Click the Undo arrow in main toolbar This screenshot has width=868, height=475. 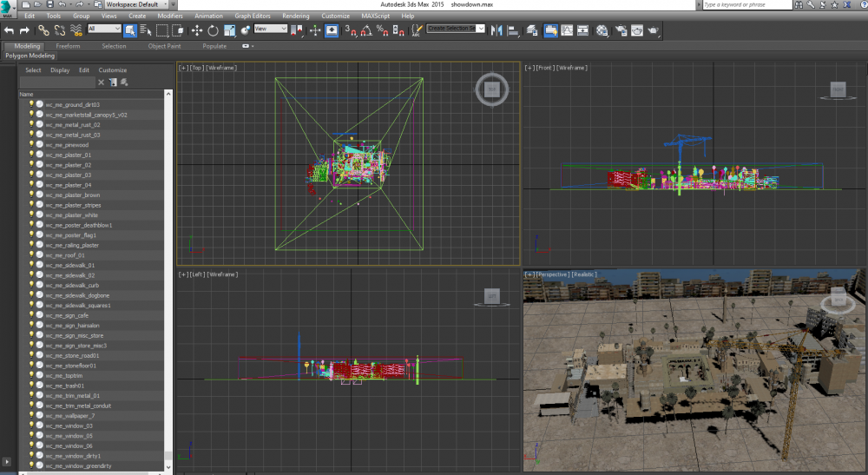coord(10,30)
